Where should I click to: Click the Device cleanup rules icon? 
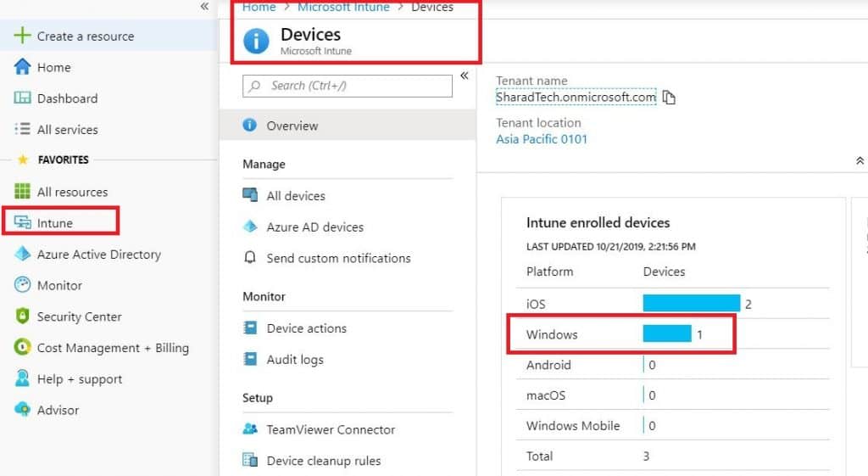[x=250, y=459]
